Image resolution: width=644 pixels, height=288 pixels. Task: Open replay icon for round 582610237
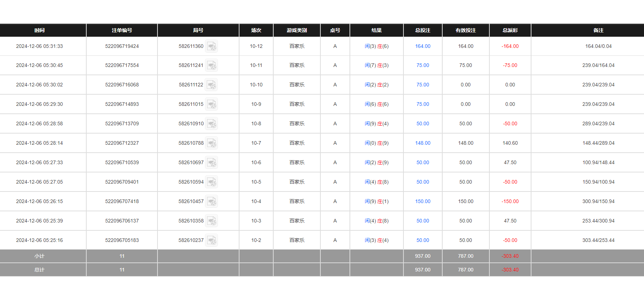pos(211,240)
